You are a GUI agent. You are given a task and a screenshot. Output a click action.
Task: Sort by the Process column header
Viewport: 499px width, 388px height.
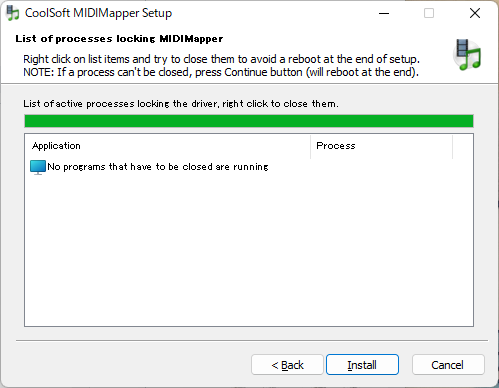pyautogui.click(x=381, y=146)
